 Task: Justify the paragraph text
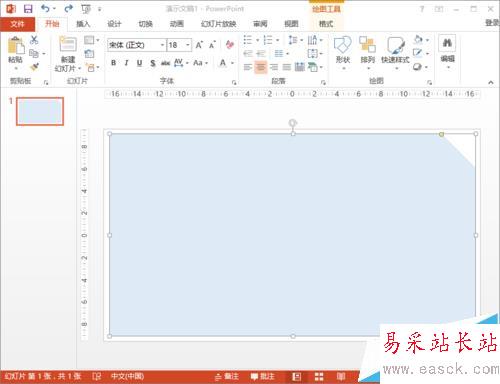[x=287, y=67]
